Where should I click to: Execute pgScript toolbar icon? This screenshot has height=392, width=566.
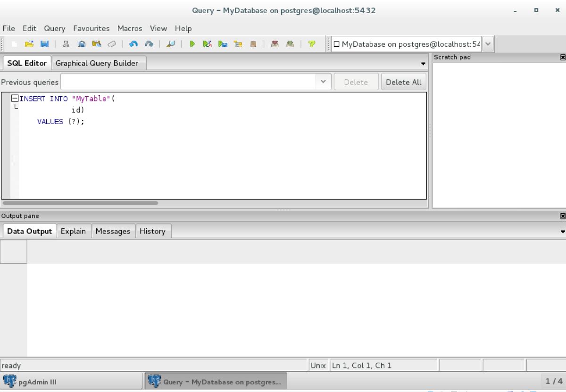207,44
